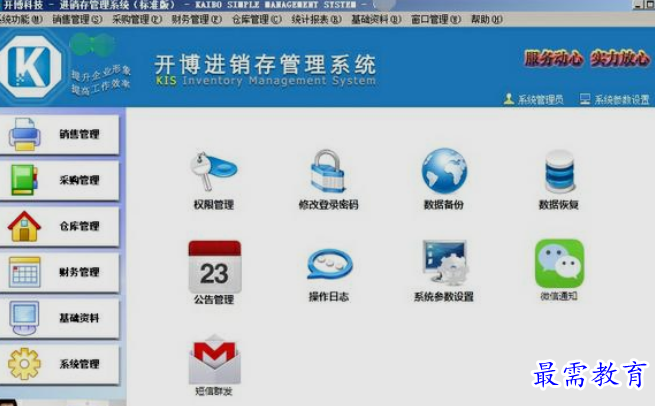Open the 财务管理(F) menu
This screenshot has height=406, width=655.
pyautogui.click(x=197, y=19)
